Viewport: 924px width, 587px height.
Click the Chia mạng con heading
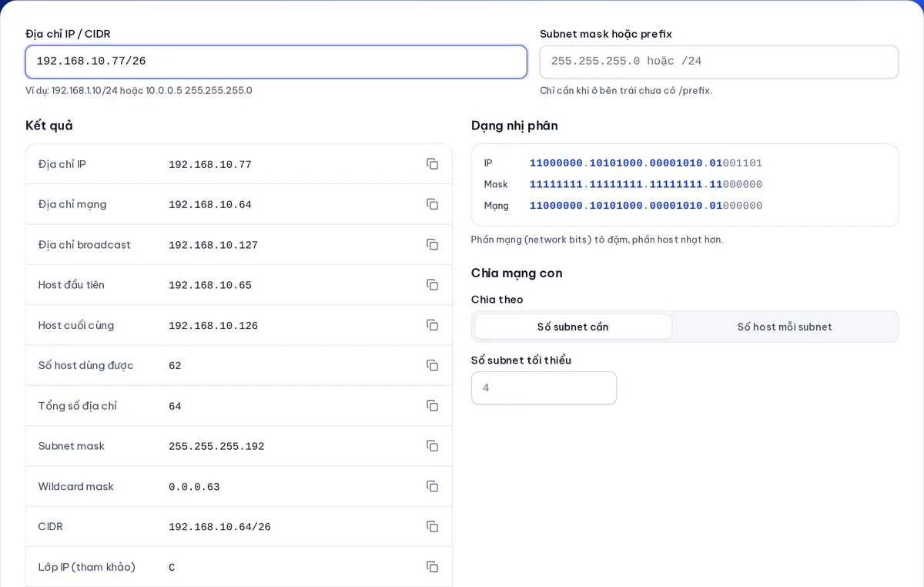click(517, 273)
